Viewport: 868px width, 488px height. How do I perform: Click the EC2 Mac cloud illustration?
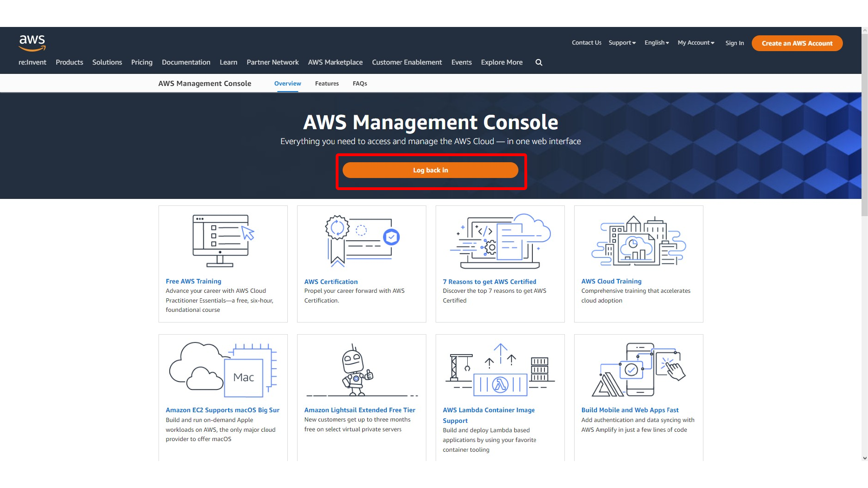coord(223,370)
